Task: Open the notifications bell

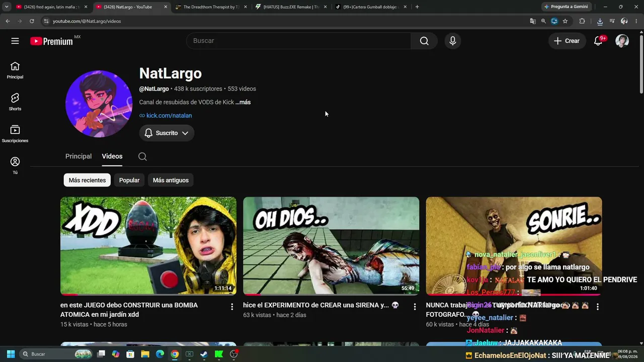Action: click(598, 41)
